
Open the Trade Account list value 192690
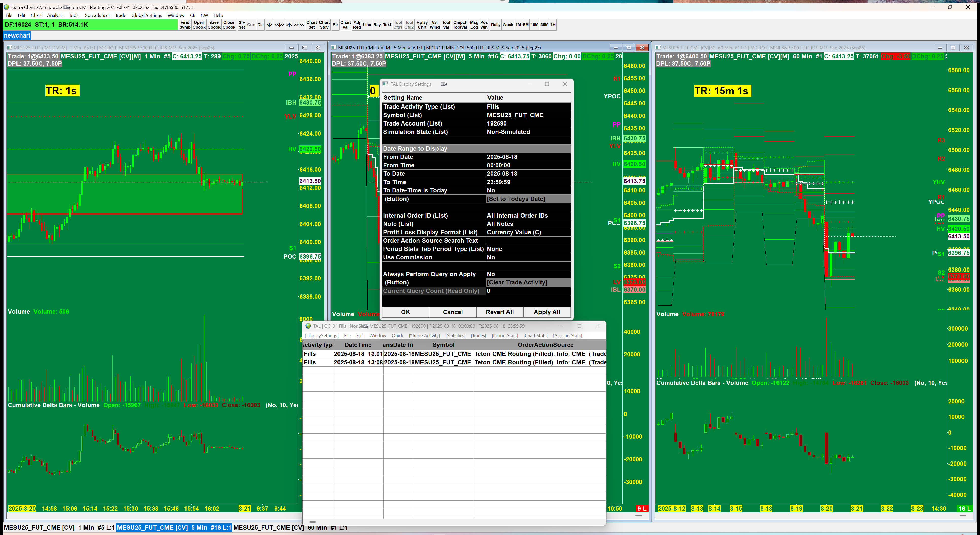[x=528, y=123]
